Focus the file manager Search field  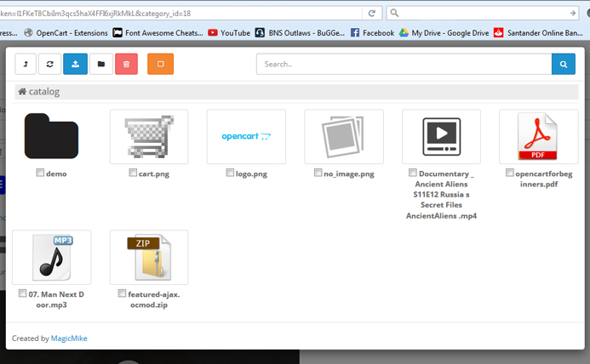pyautogui.click(x=404, y=64)
